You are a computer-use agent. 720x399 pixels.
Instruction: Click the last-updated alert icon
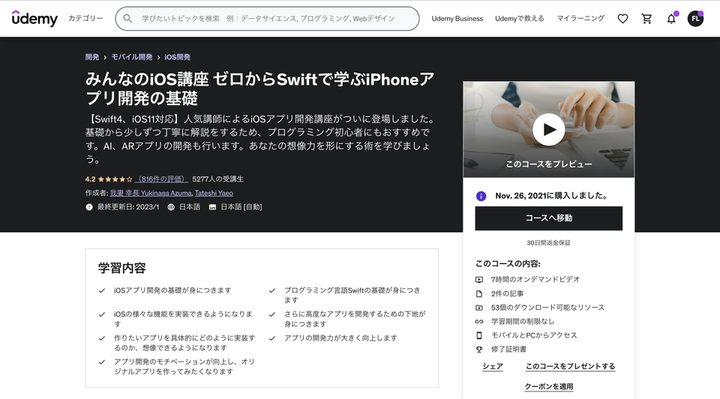(89, 207)
